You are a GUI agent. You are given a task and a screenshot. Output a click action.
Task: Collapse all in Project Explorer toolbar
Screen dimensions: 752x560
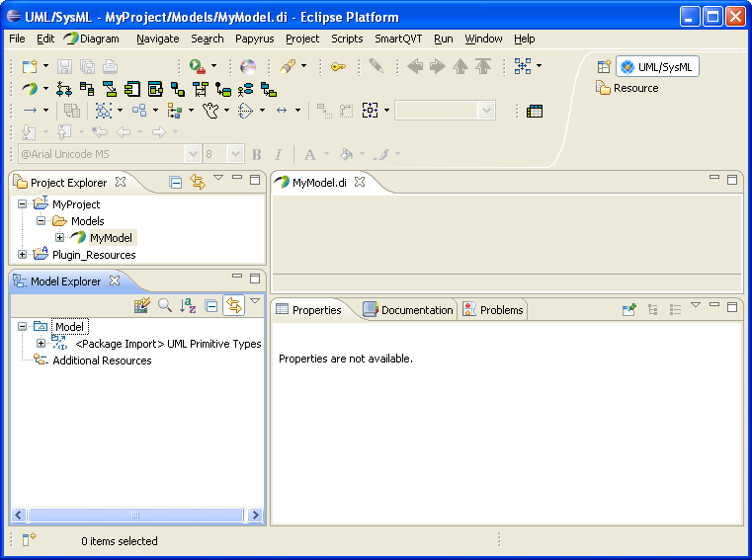pos(175,182)
